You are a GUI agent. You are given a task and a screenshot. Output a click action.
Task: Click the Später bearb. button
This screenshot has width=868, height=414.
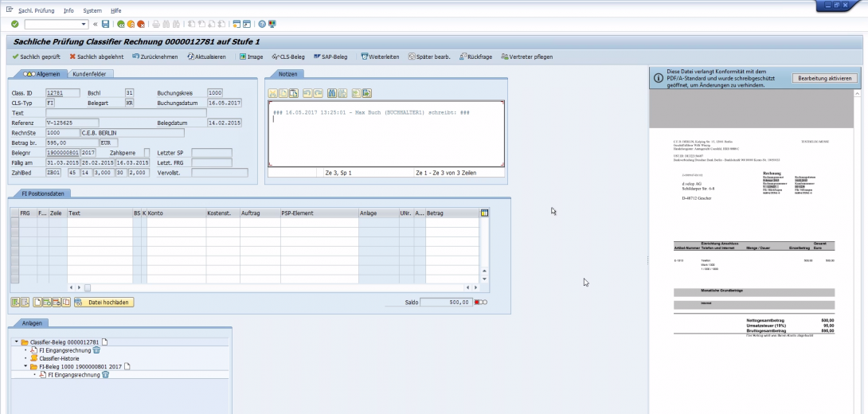tap(429, 57)
